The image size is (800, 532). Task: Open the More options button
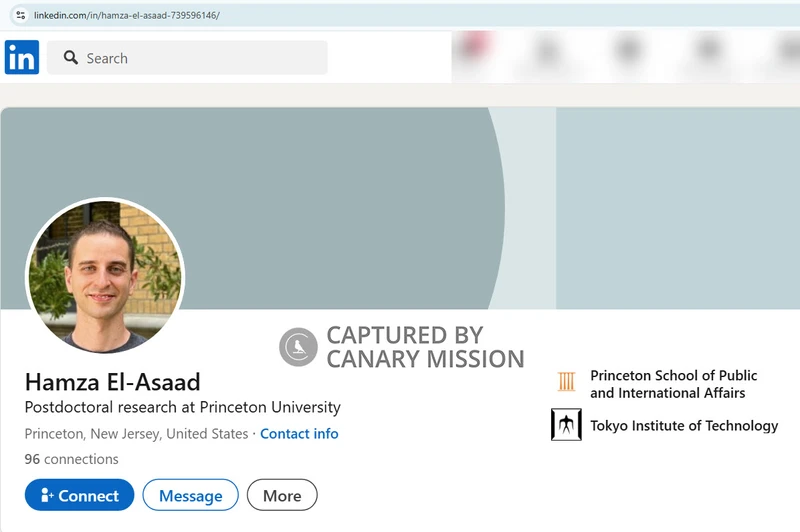[282, 495]
